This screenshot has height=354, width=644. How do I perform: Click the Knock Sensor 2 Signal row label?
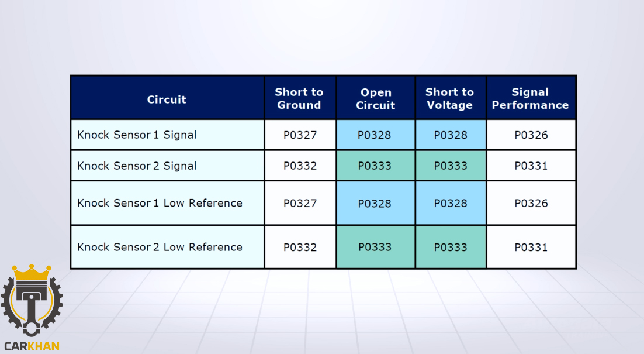[137, 166]
